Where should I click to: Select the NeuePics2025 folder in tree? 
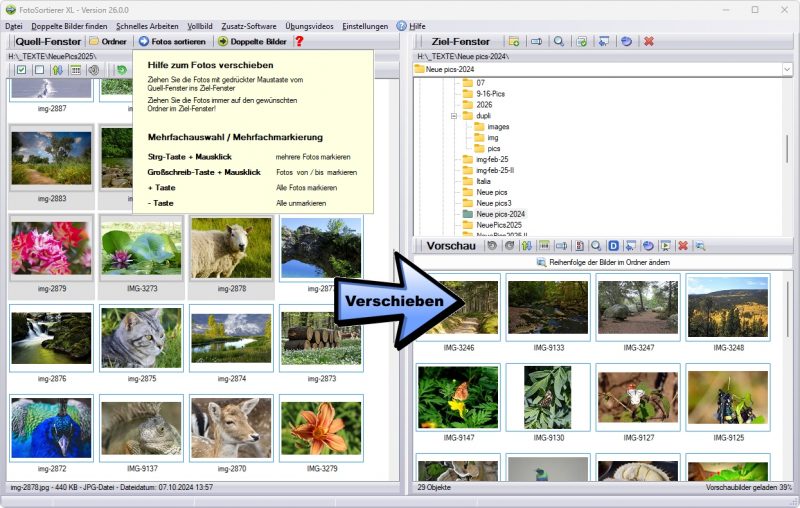pyautogui.click(x=492, y=225)
